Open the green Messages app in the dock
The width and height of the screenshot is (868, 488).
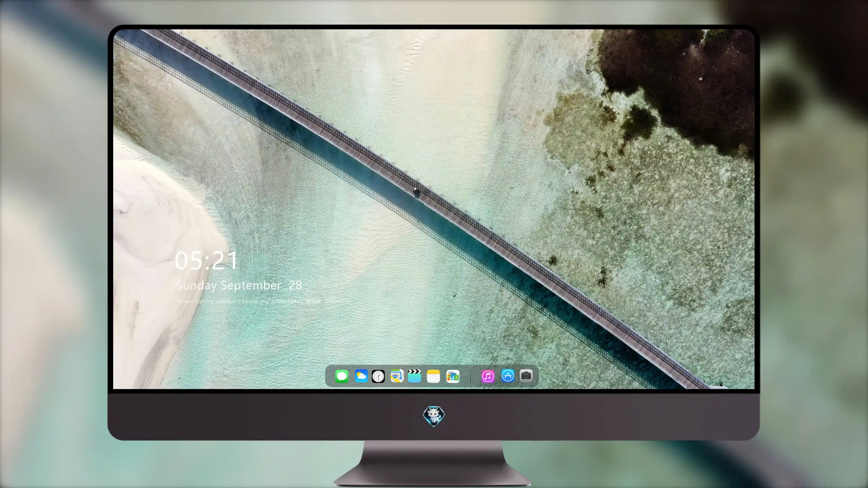coord(341,376)
